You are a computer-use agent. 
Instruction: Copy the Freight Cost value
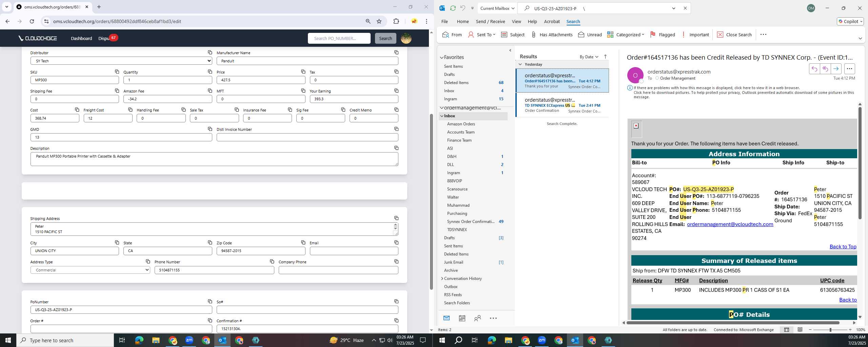click(x=130, y=110)
